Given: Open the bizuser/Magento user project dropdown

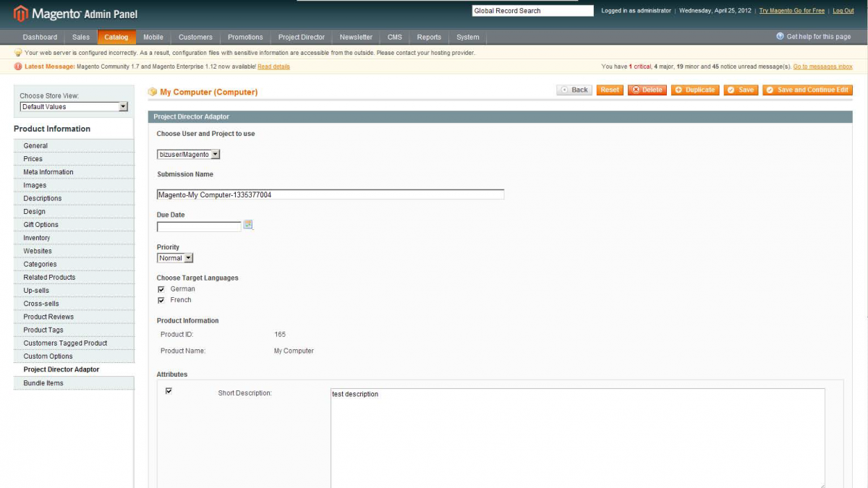Looking at the screenshot, I should coord(188,154).
